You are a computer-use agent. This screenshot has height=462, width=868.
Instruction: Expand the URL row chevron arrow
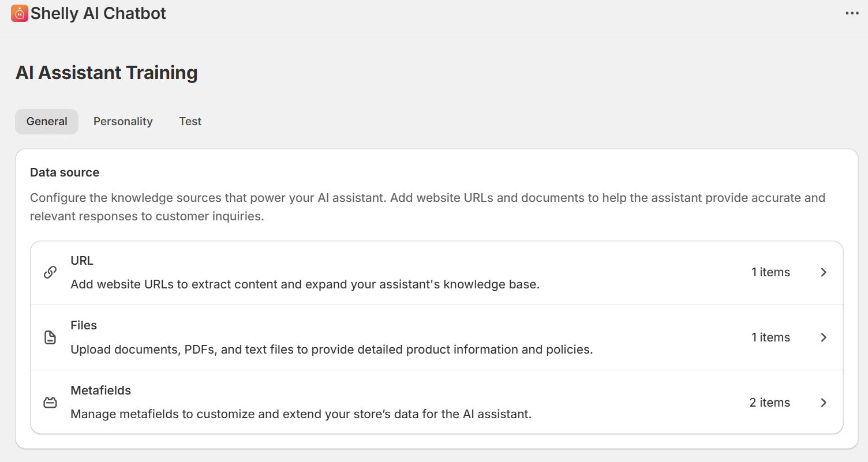click(824, 272)
